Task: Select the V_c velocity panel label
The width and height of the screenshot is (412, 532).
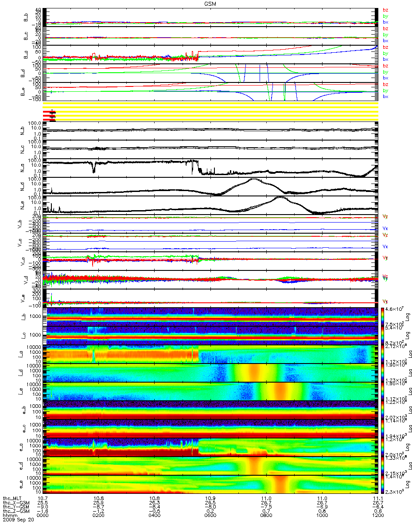Action: coord(19,243)
